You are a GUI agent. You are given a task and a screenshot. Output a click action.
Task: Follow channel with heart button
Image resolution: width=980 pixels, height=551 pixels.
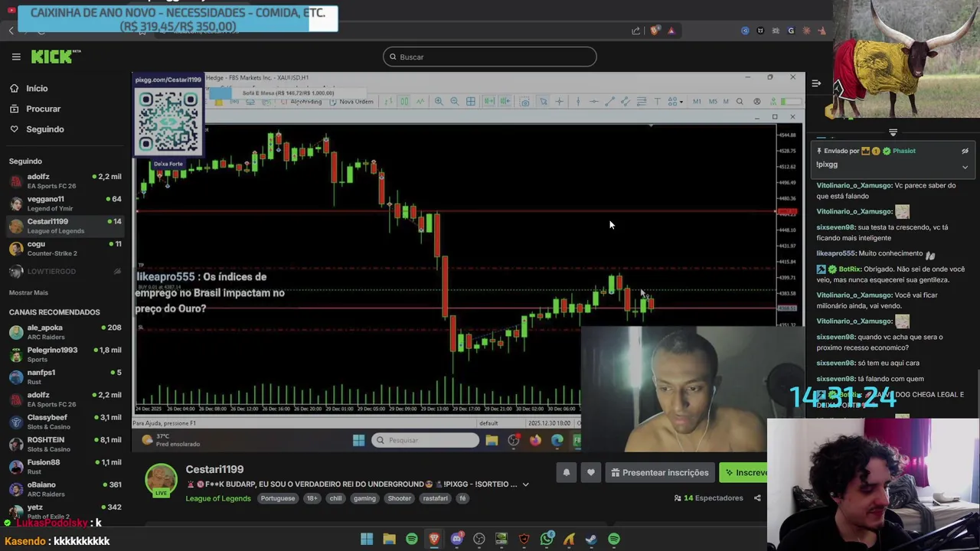590,473
